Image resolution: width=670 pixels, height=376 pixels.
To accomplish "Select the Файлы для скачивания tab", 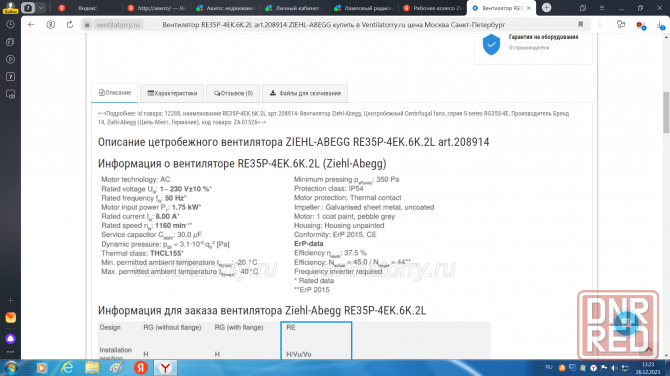I will point(305,93).
